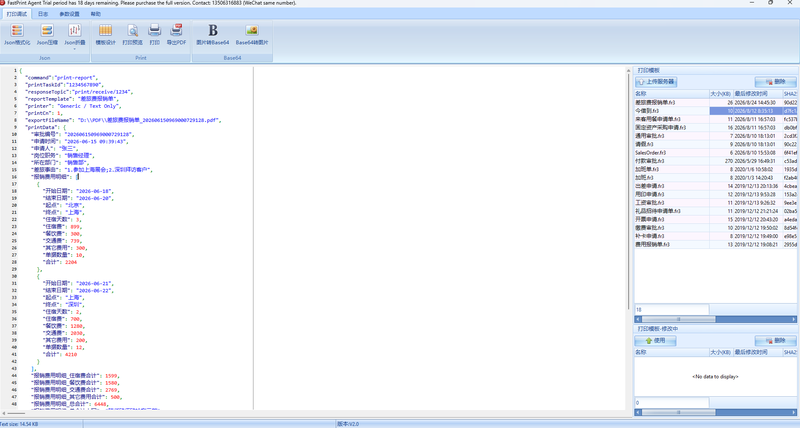
Task: Select template 付款审批.fr3
Action: tap(671, 161)
